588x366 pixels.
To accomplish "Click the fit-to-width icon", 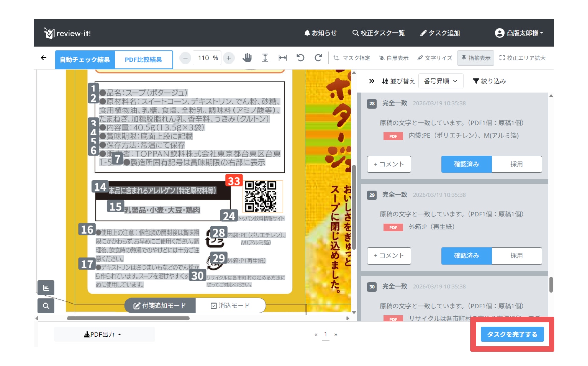I will point(283,58).
